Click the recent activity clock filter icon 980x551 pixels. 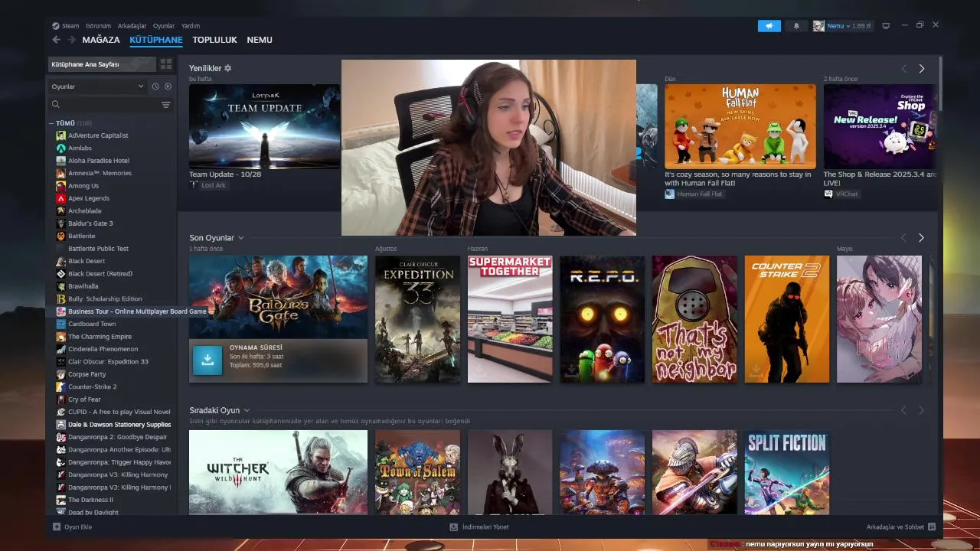(x=155, y=86)
